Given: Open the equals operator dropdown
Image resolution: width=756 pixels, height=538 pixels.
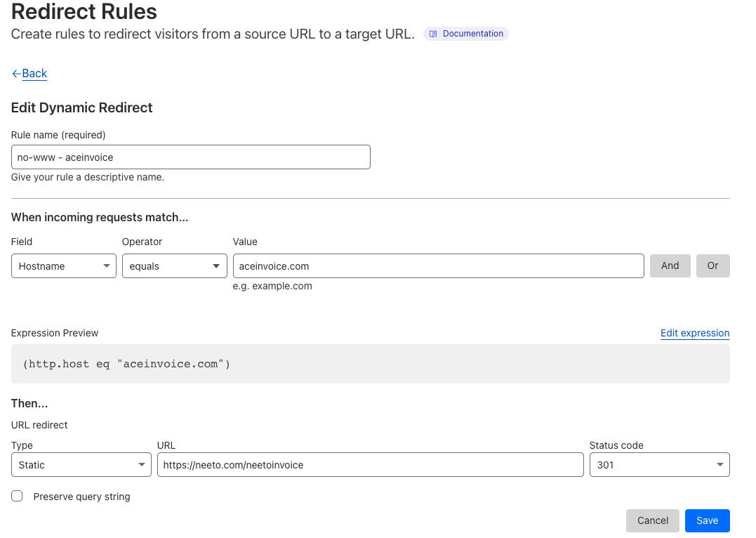Looking at the screenshot, I should (174, 266).
